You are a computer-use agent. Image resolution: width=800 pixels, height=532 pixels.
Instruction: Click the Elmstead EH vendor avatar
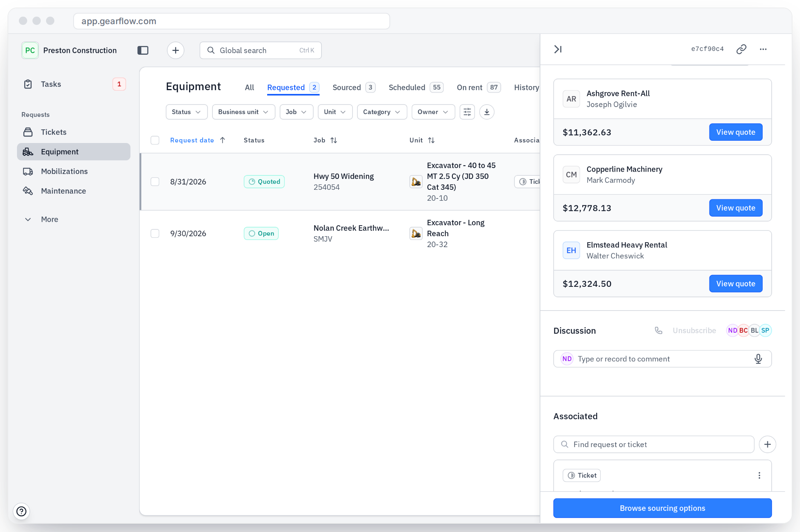[571, 250]
